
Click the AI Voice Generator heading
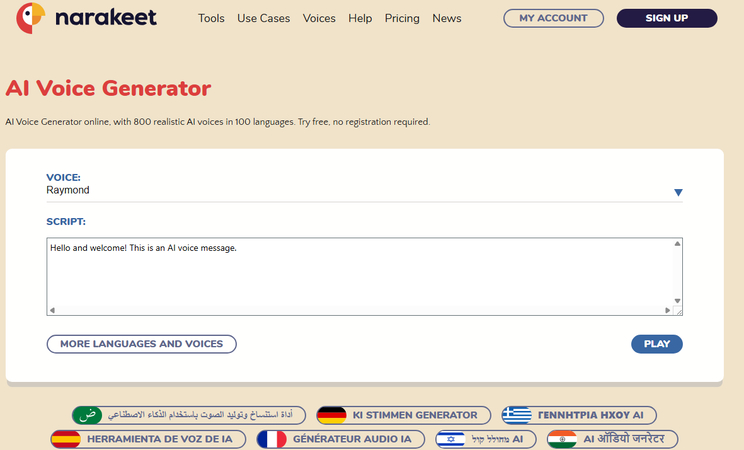pyautogui.click(x=108, y=88)
